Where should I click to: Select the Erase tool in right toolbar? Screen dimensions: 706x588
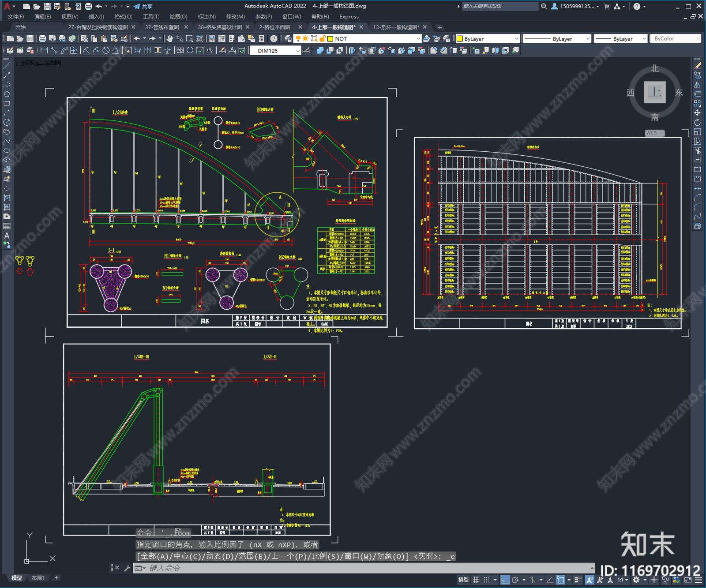697,65
